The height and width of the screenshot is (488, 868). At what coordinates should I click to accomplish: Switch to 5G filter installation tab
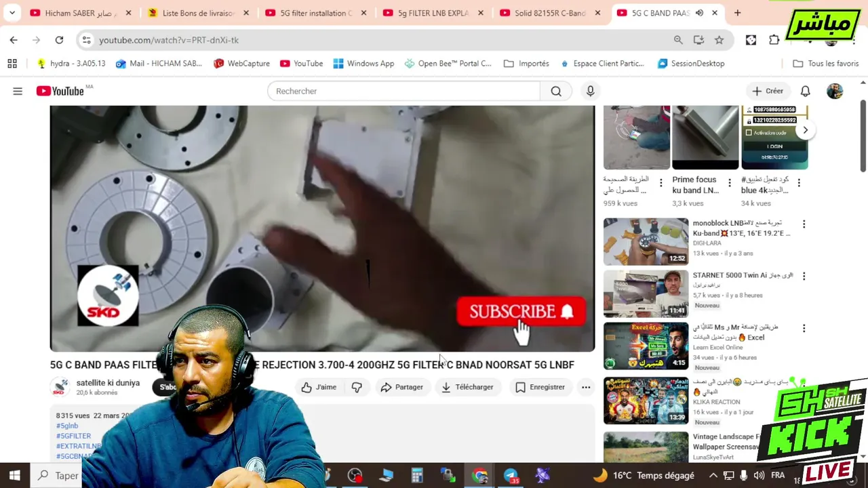pos(317,13)
